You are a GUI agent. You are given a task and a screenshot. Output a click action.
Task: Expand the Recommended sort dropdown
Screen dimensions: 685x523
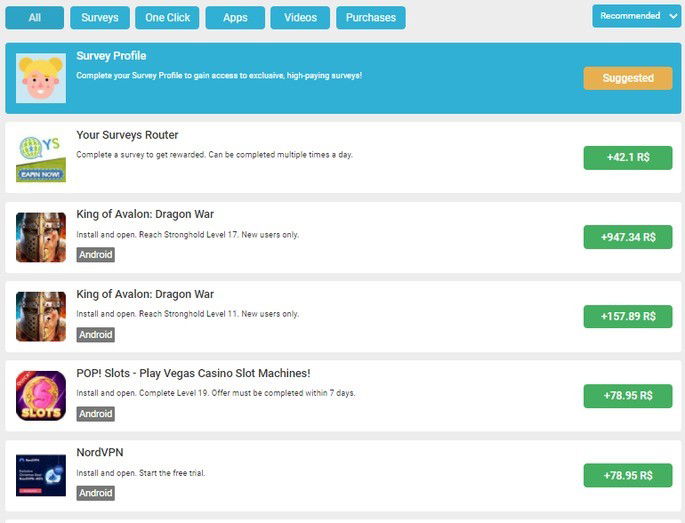pos(636,16)
